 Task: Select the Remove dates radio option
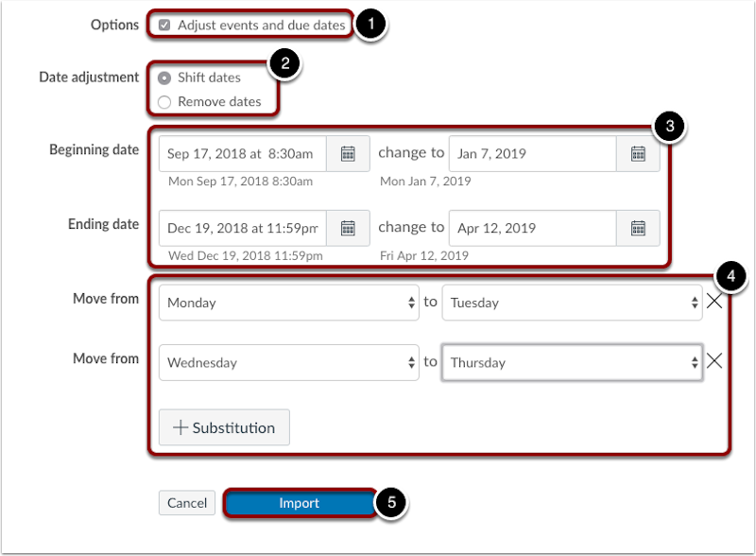(164, 101)
